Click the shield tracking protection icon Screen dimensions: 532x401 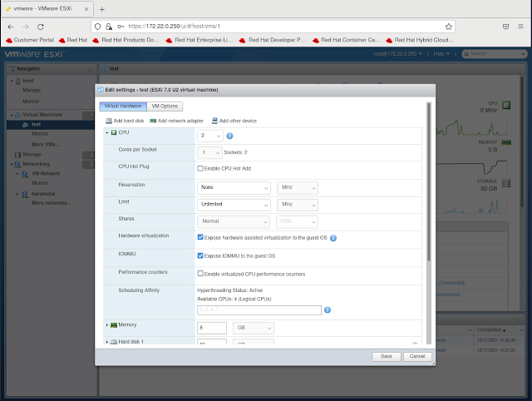tap(97, 27)
